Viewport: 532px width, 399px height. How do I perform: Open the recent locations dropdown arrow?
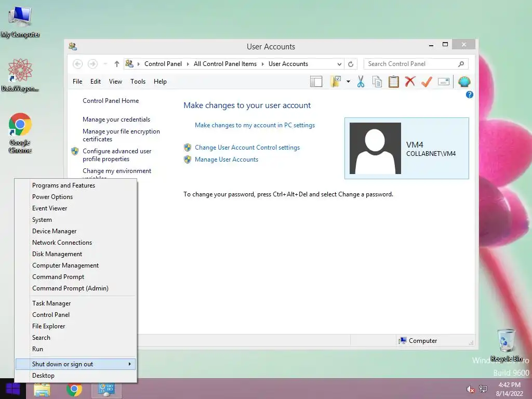105,64
